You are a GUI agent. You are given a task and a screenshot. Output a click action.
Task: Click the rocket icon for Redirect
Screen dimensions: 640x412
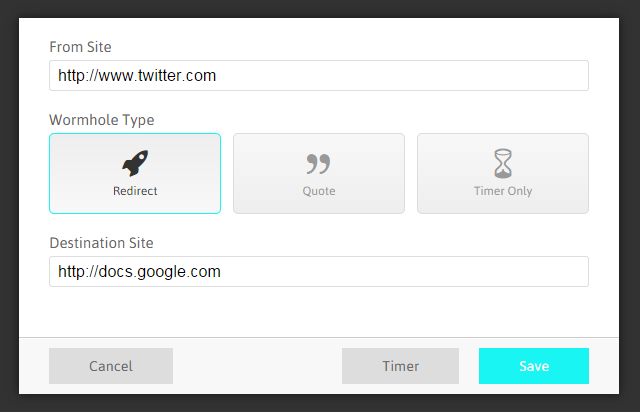pyautogui.click(x=135, y=163)
